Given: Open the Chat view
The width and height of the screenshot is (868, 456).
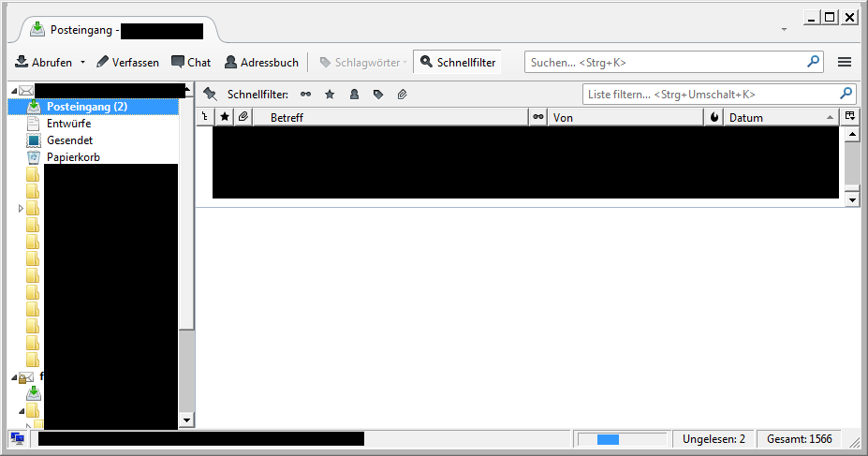Looking at the screenshot, I should click(191, 63).
